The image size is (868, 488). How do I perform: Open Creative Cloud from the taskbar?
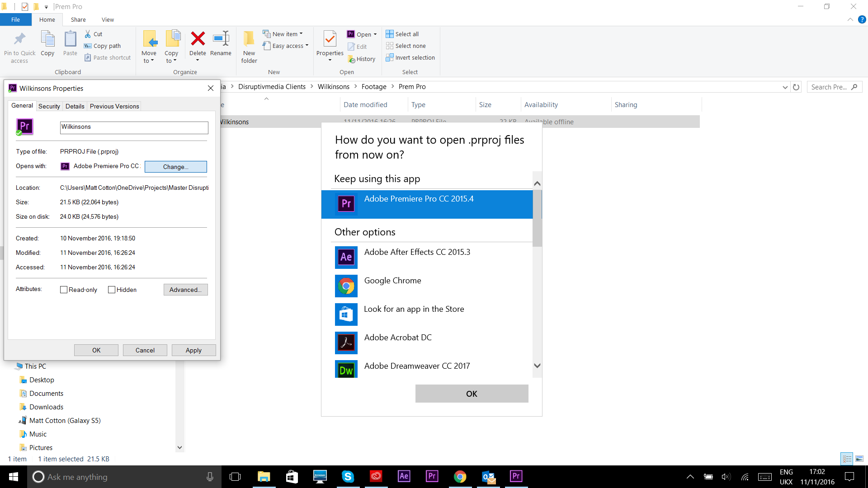tap(376, 476)
